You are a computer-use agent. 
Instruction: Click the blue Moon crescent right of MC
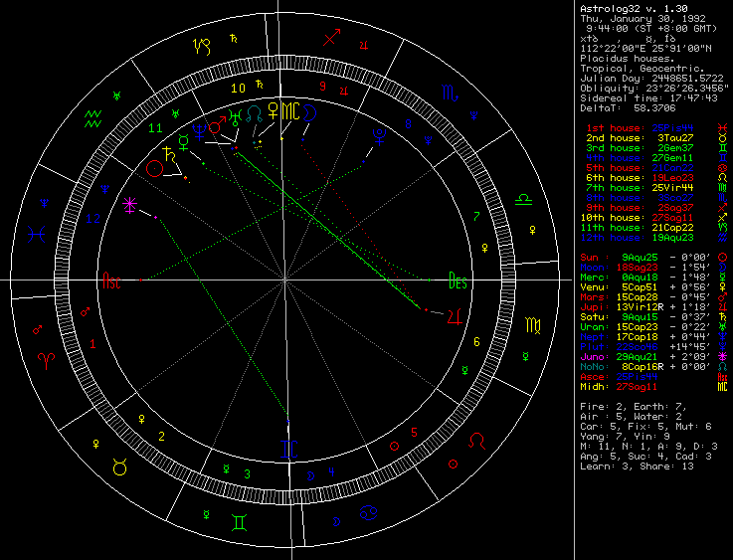[x=309, y=112]
